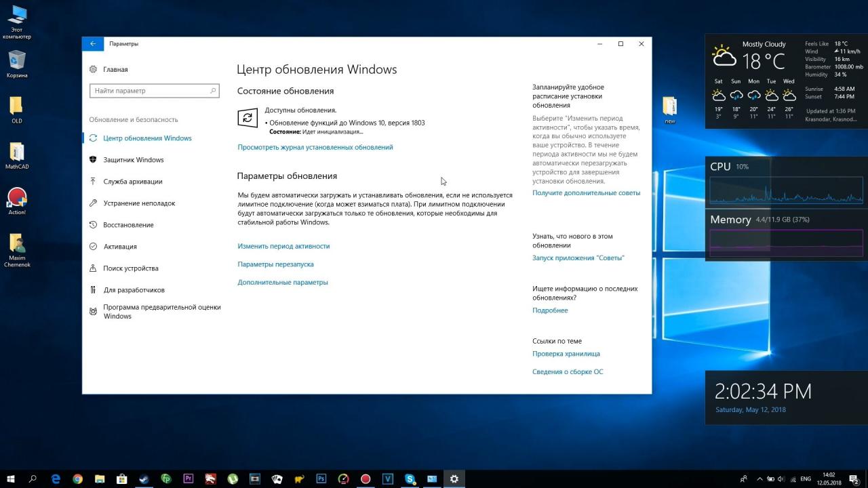Launch Microsoft Edge from taskbar
This screenshot has width=868, height=488.
(x=56, y=479)
